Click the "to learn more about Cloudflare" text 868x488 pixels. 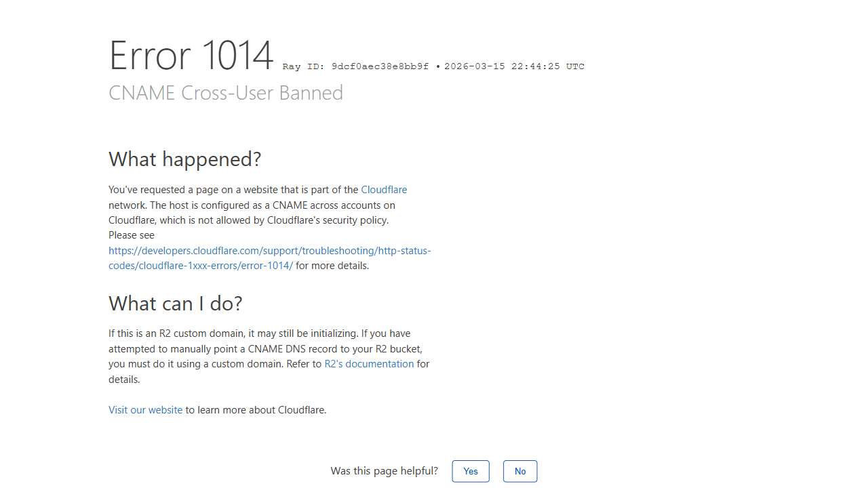click(x=256, y=410)
